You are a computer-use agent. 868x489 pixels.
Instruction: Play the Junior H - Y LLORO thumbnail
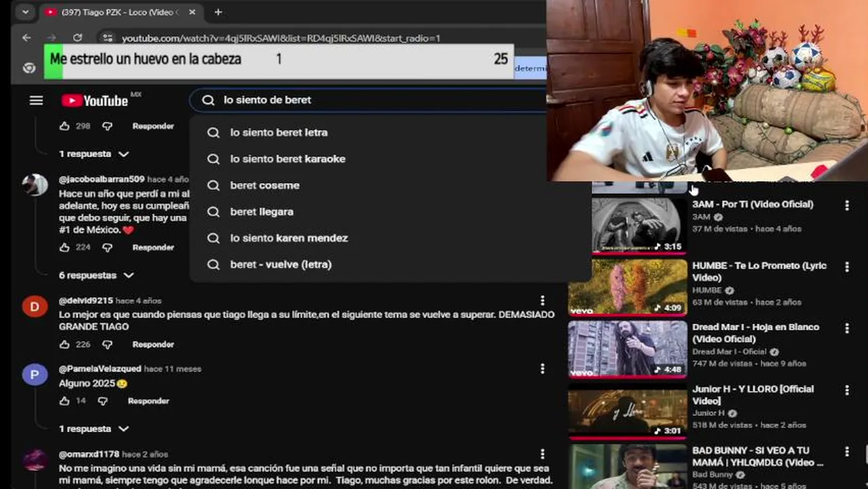click(x=628, y=411)
